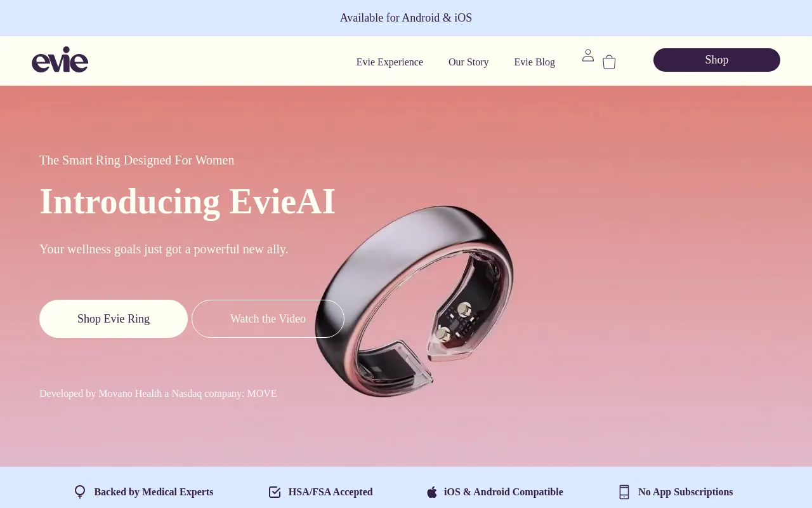Click the lightbulb icon beside Medical Experts
The height and width of the screenshot is (508, 812).
[80, 492]
